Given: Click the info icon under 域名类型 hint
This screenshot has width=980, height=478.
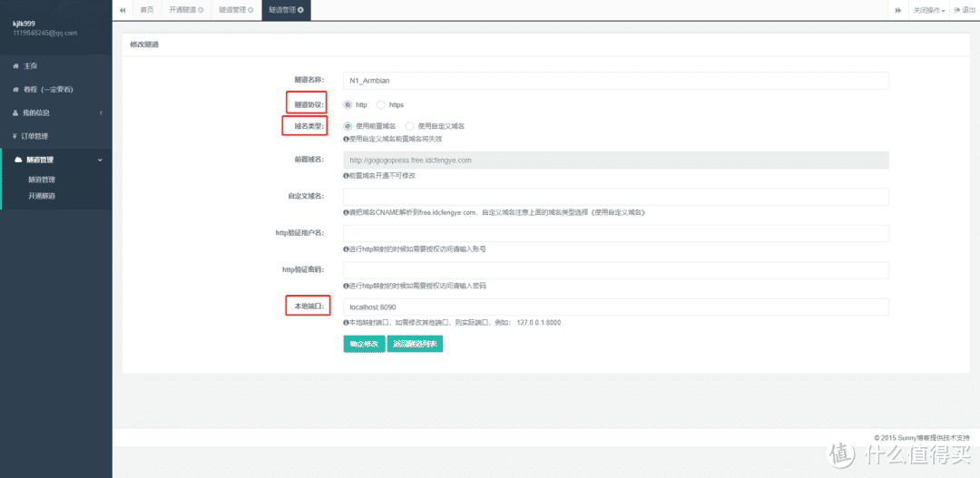Looking at the screenshot, I should pyautogui.click(x=347, y=140).
